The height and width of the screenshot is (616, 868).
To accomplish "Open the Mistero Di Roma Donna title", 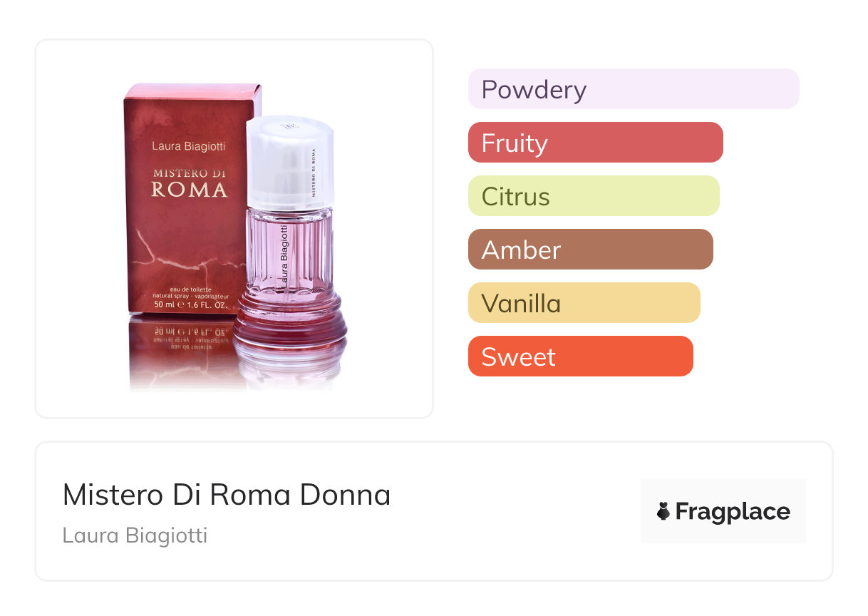I will pyautogui.click(x=227, y=495).
